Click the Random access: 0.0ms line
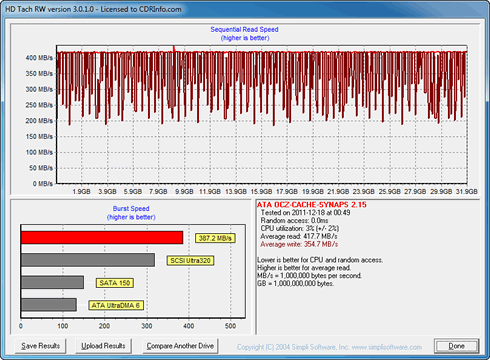 tap(294, 221)
